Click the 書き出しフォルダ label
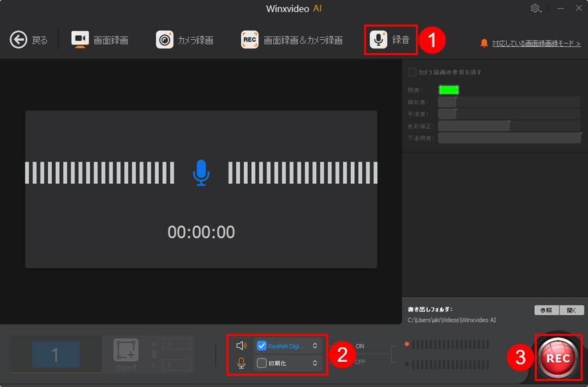This screenshot has width=588, height=387. 430,309
